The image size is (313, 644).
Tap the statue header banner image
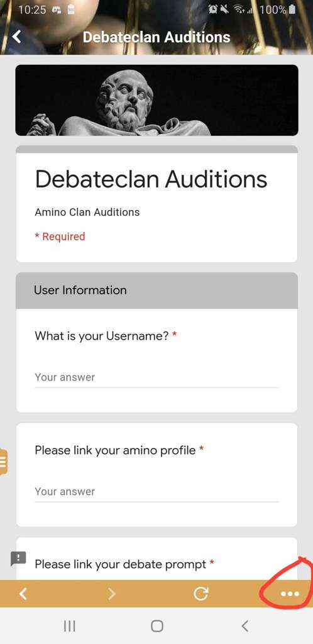coord(156,100)
